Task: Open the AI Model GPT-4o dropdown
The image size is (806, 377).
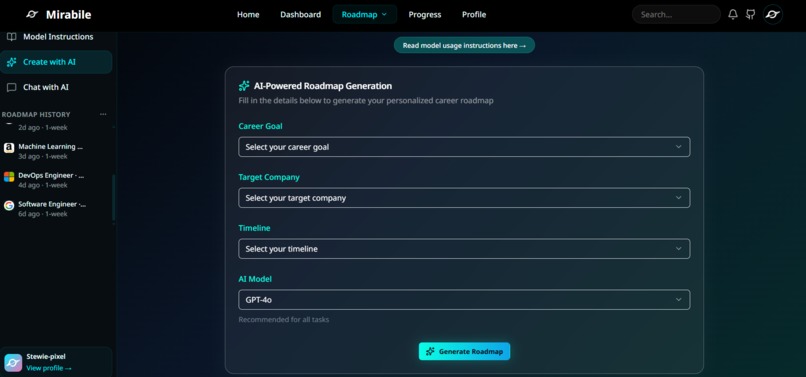Action: pyautogui.click(x=464, y=299)
